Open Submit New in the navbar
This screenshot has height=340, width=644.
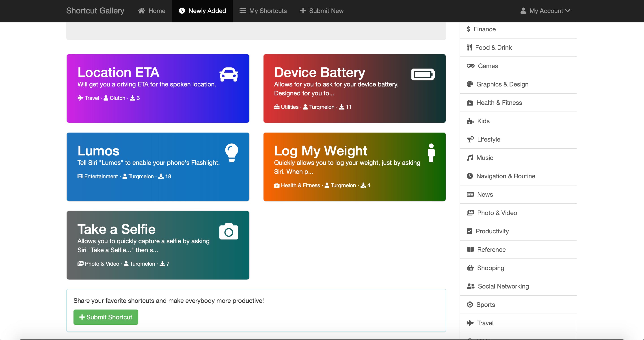(x=322, y=11)
